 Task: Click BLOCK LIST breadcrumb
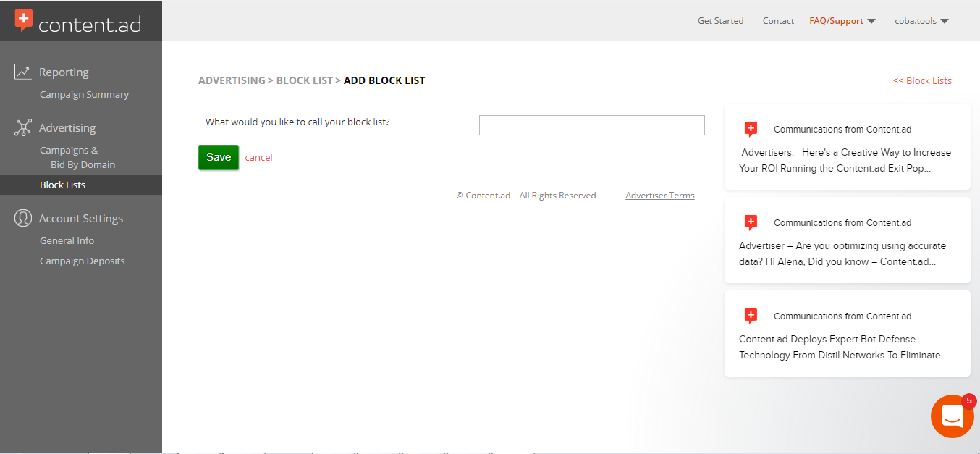point(304,80)
